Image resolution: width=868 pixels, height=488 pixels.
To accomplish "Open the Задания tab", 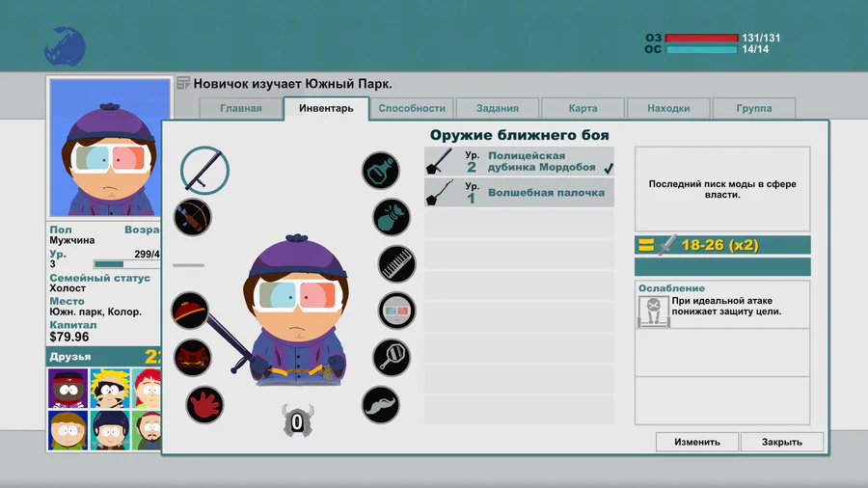I will 498,108.
